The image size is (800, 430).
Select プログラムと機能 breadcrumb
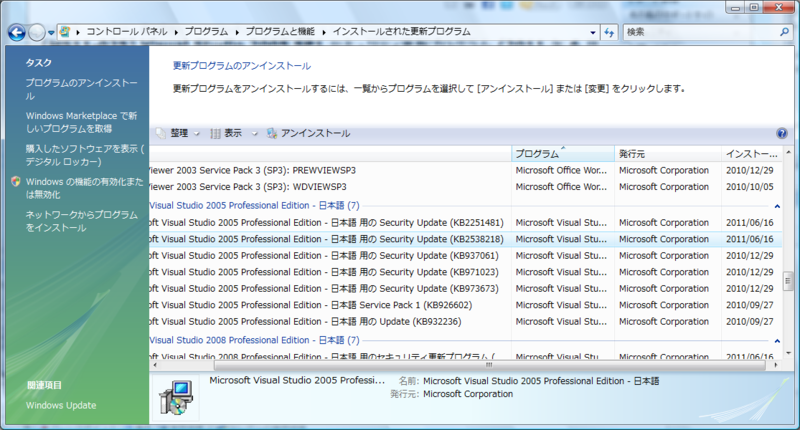(280, 32)
